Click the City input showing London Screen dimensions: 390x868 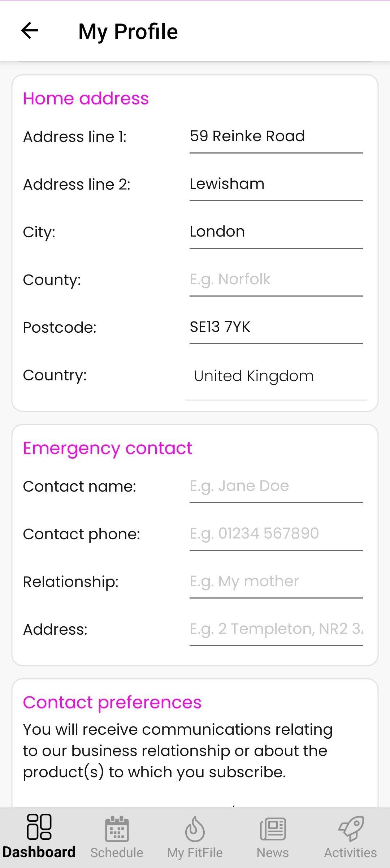[x=276, y=232]
